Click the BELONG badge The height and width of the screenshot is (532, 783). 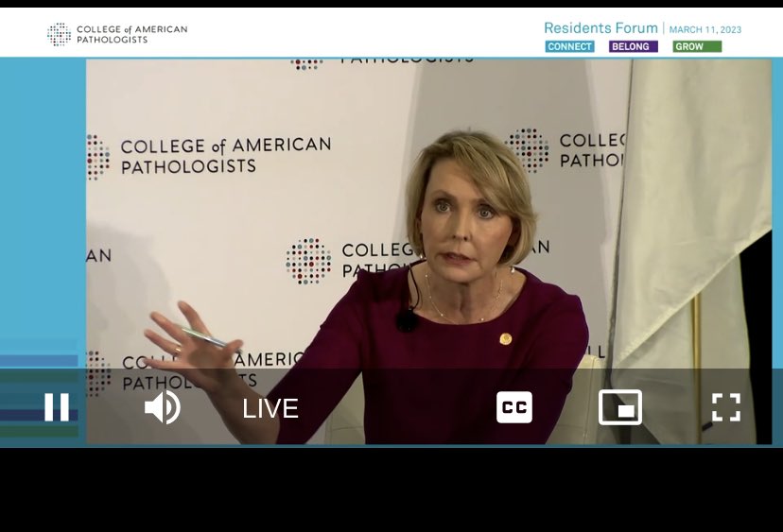click(634, 46)
